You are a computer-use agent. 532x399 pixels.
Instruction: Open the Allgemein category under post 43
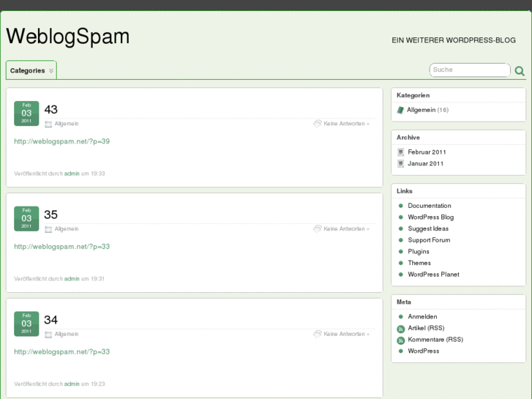pos(67,124)
